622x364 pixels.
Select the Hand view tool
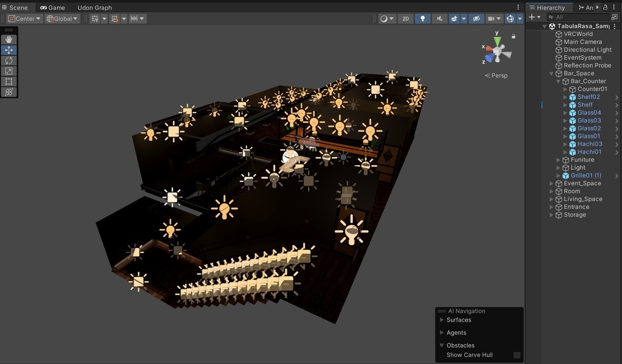(9, 39)
